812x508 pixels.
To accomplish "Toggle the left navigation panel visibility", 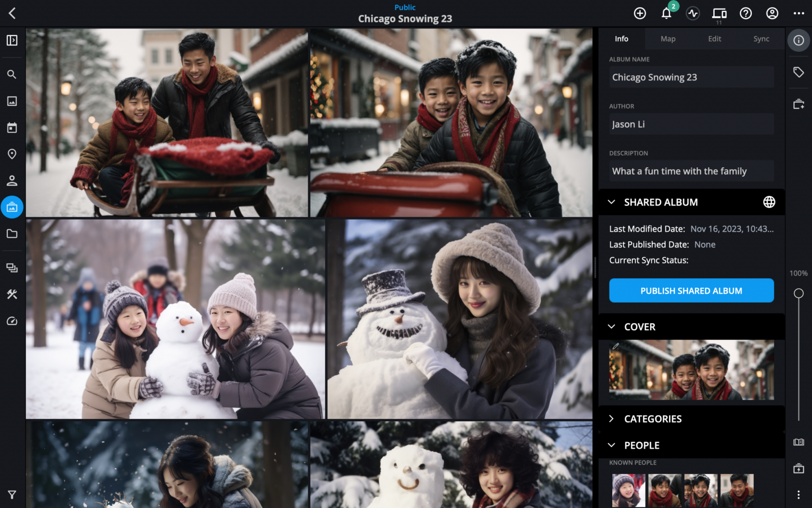I will click(12, 40).
